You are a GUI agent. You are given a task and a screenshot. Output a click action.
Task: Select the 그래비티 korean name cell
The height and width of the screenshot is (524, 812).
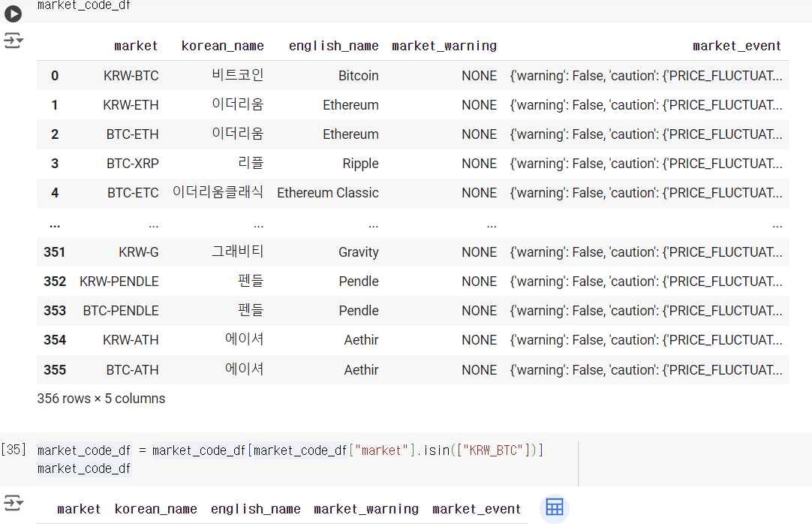point(238,251)
